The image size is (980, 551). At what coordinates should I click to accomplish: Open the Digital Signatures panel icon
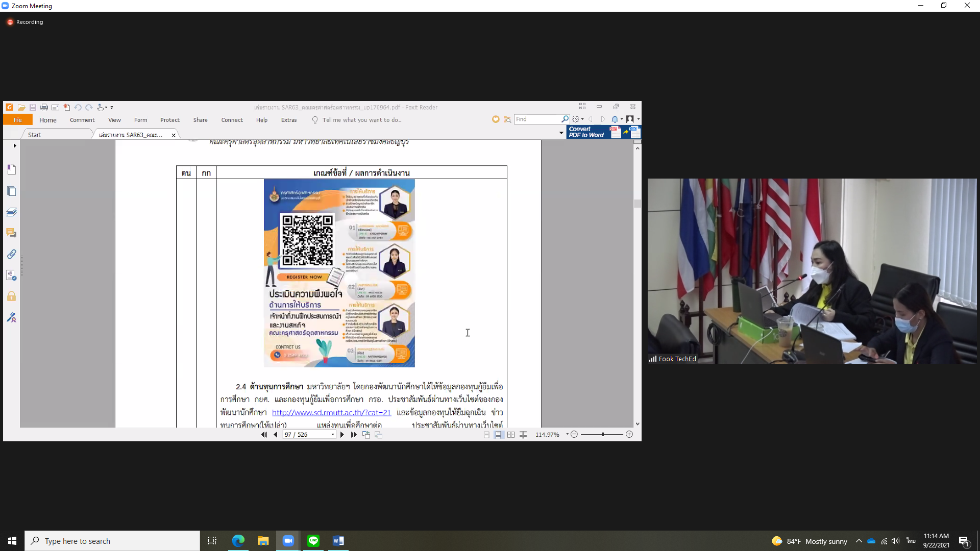click(x=12, y=275)
